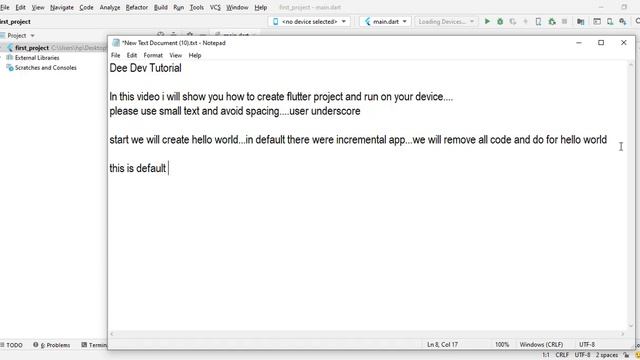Select the first_project tree node
The image size is (640, 360).
32,48
